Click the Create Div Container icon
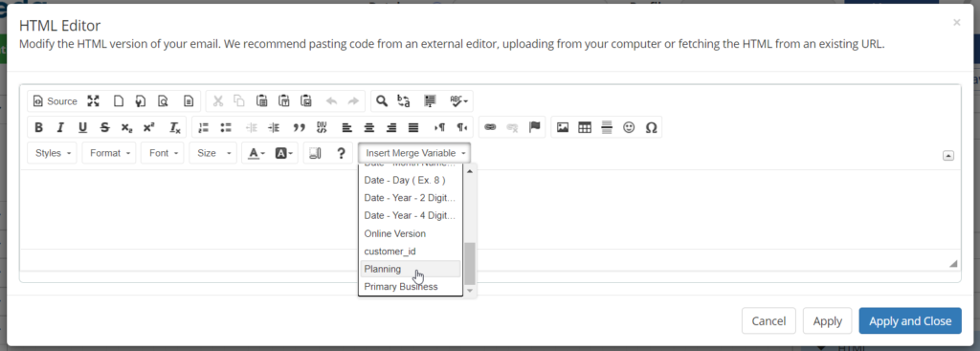 click(x=322, y=127)
